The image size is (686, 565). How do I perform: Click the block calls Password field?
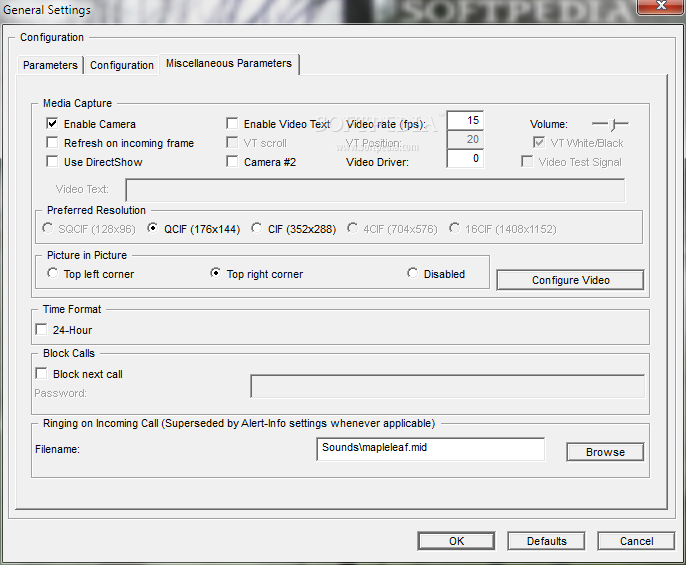tap(448, 386)
